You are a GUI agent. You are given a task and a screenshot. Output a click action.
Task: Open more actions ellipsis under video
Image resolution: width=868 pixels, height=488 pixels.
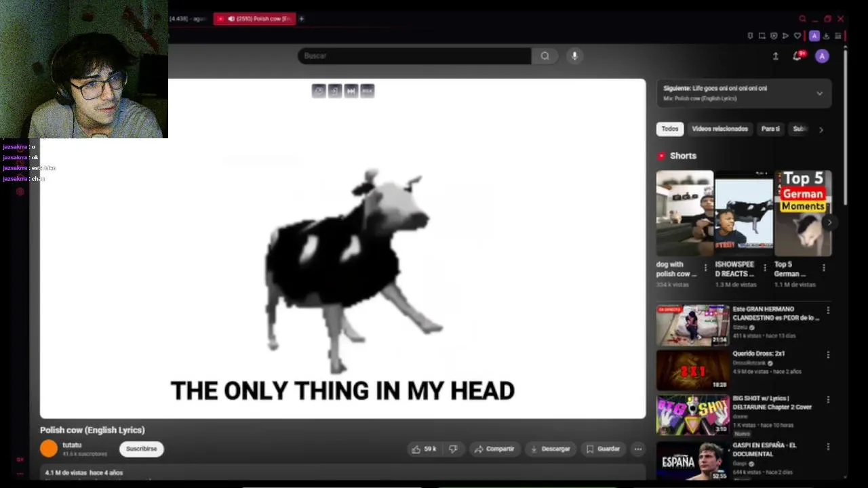(637, 449)
